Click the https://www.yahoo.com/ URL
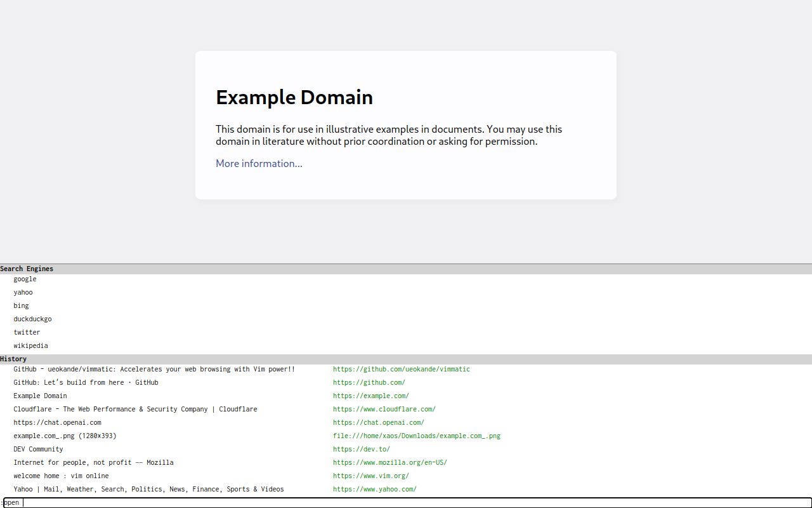Viewport: 812px width, 508px height. coord(375,490)
